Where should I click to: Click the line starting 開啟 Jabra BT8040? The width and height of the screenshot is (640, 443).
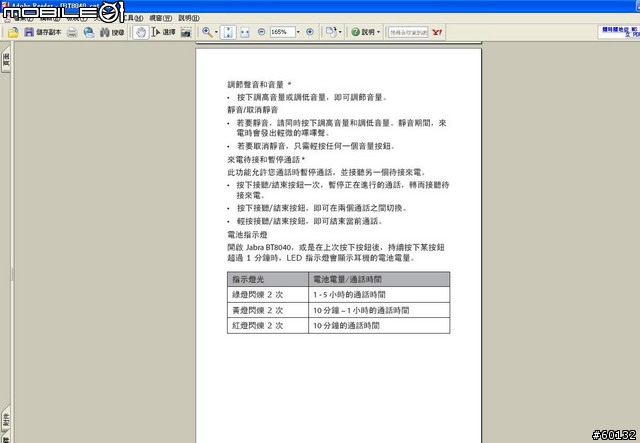[336, 247]
